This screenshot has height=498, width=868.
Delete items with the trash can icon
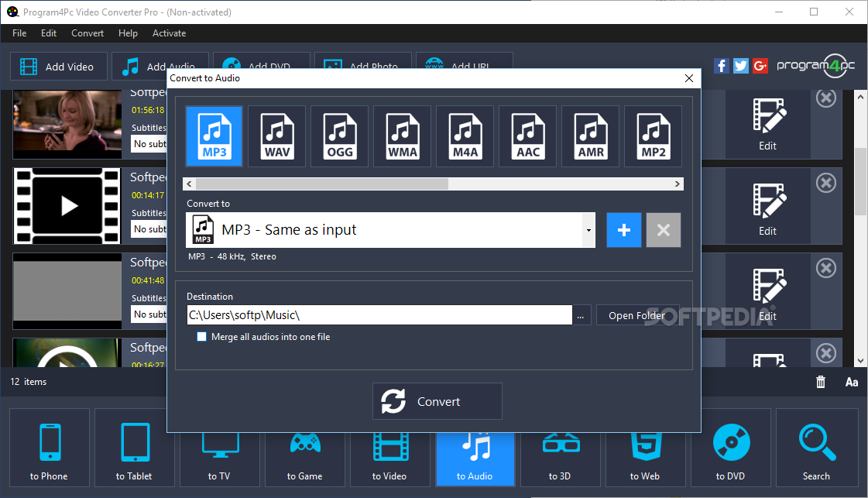[x=821, y=382]
